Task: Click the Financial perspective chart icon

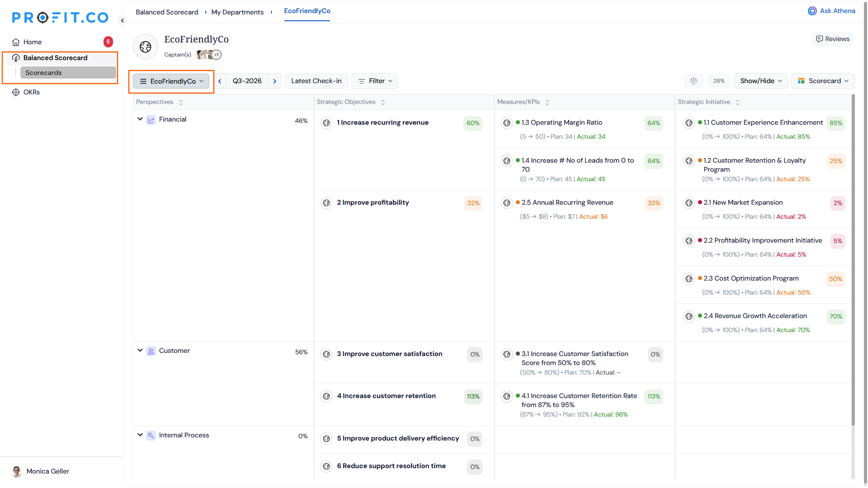Action: pyautogui.click(x=151, y=120)
